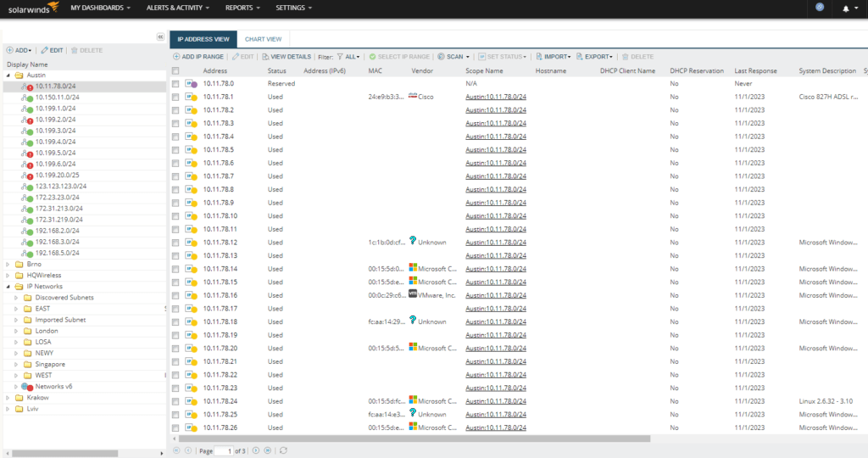Open the EXPORT dropdown
This screenshot has height=458, width=868.
tap(594, 57)
